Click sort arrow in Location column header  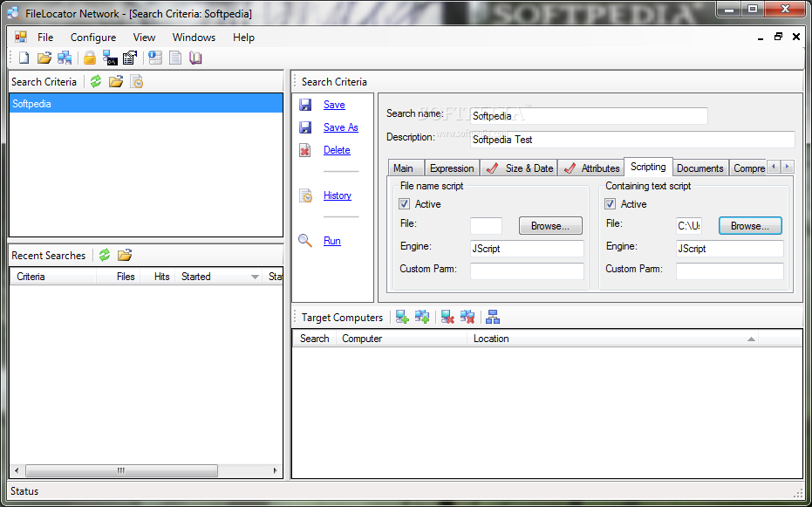751,339
